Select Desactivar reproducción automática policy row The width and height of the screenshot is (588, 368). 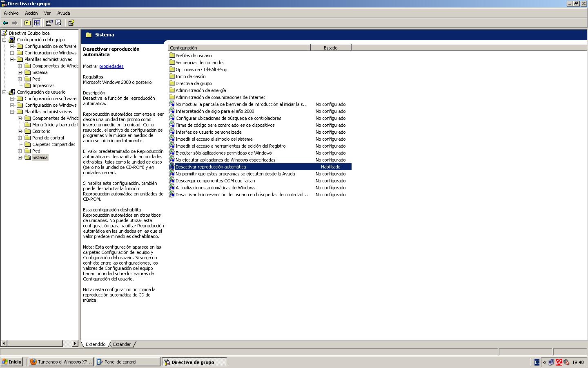coord(260,167)
